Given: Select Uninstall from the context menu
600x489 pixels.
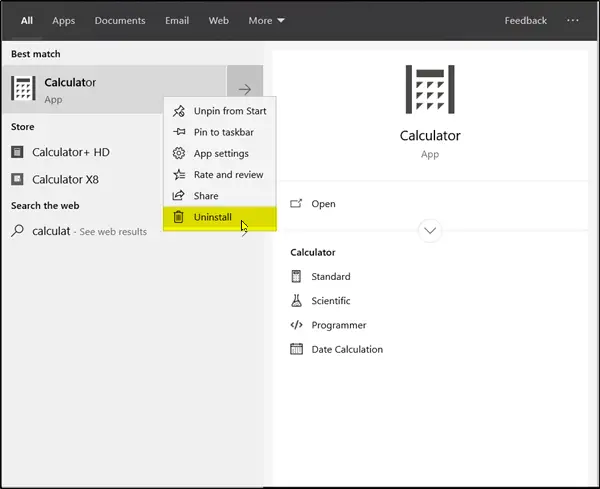Looking at the screenshot, I should [212, 217].
